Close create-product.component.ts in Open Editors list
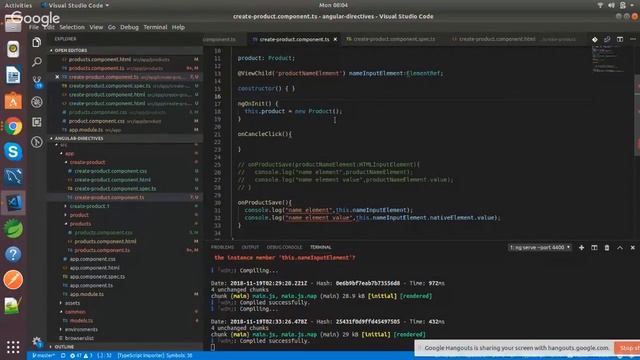The image size is (640, 360). coord(57,77)
